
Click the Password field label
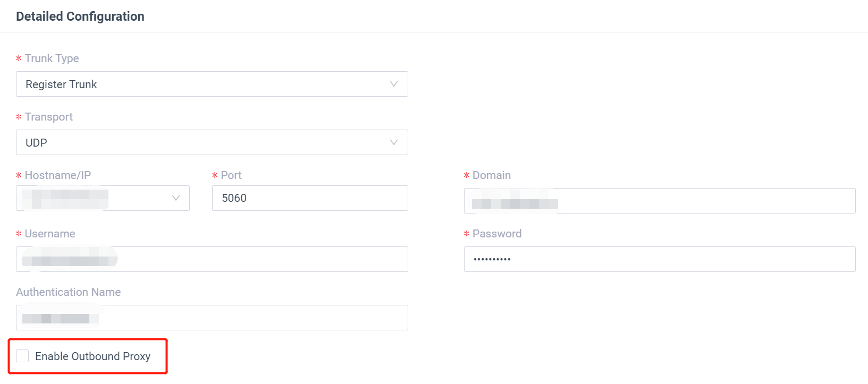click(496, 234)
